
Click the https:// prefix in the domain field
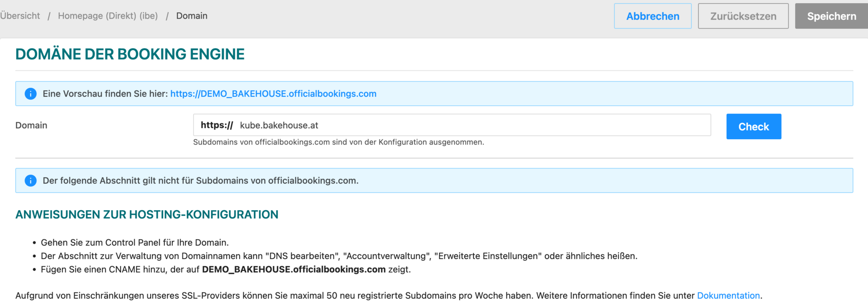coord(217,125)
